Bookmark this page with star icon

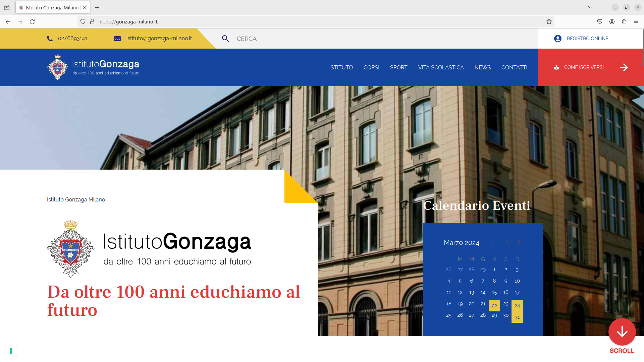[x=549, y=21]
